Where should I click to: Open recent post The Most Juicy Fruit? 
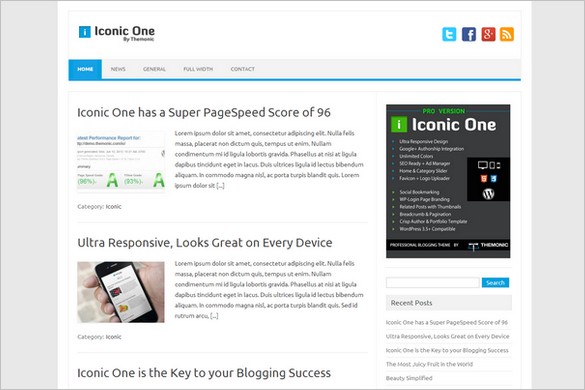pyautogui.click(x=429, y=364)
